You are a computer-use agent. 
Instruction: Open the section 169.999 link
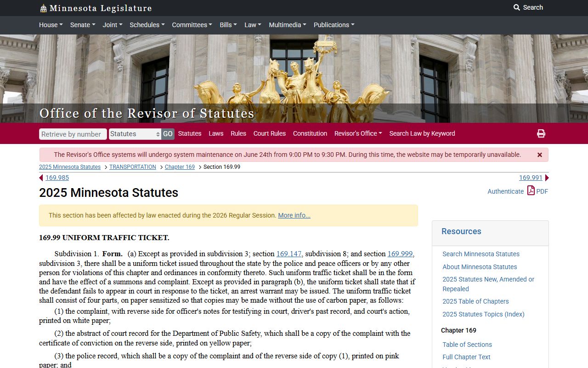coord(400,254)
